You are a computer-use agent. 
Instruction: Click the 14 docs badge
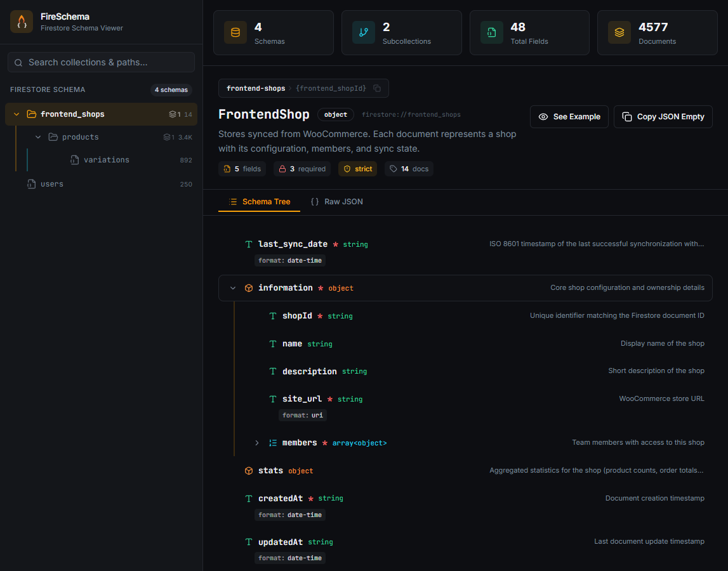pyautogui.click(x=409, y=168)
